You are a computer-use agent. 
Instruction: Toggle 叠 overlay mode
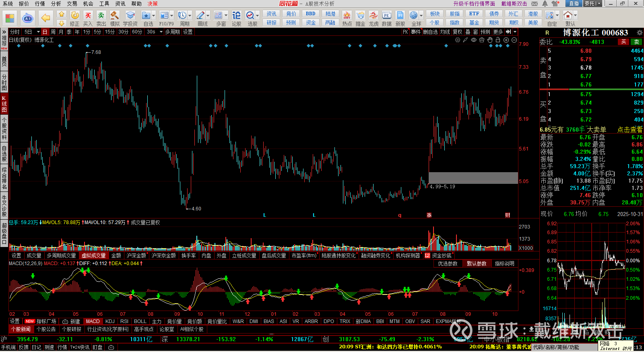coord(468,32)
